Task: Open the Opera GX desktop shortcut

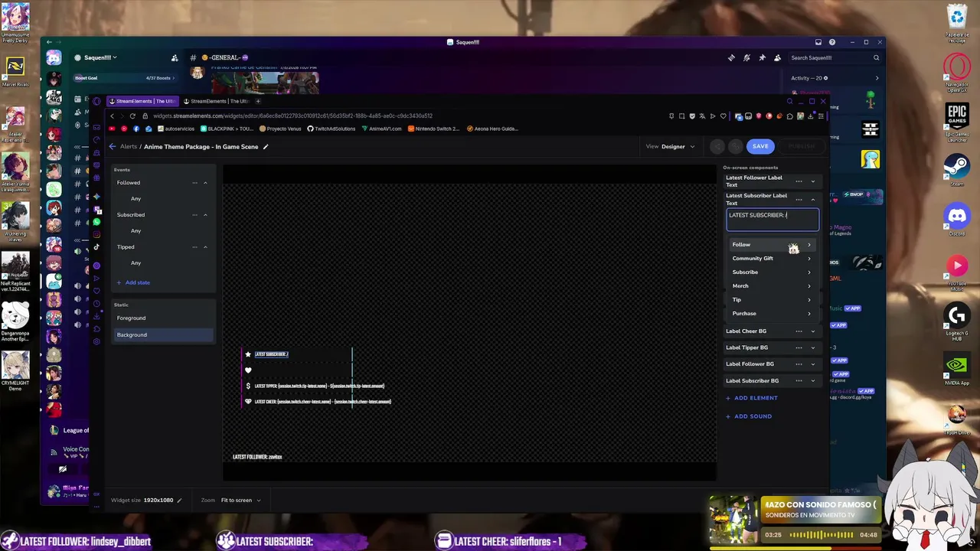Action: pyautogui.click(x=957, y=71)
